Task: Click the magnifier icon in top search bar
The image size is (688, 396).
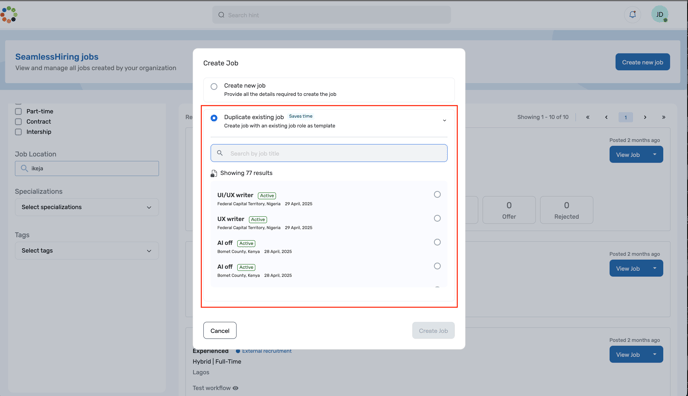Action: point(221,15)
